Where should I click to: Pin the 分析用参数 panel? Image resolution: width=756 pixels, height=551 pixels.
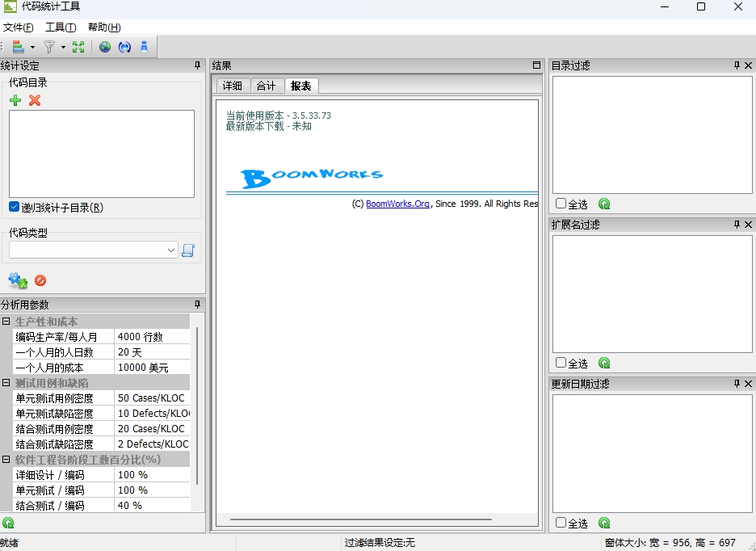197,305
